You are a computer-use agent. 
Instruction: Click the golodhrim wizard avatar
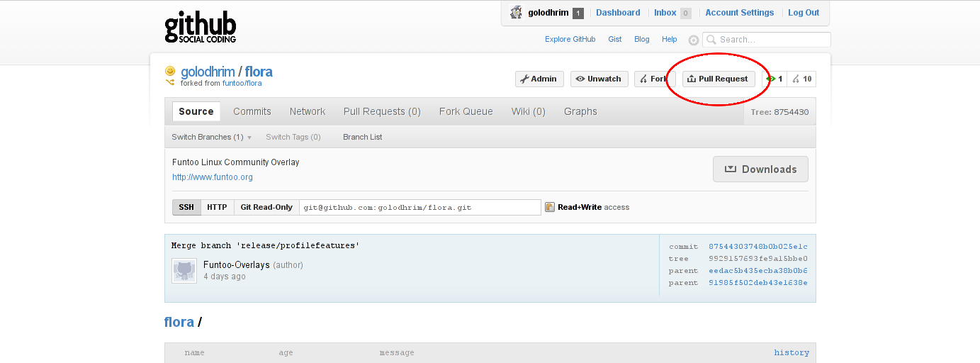(516, 13)
